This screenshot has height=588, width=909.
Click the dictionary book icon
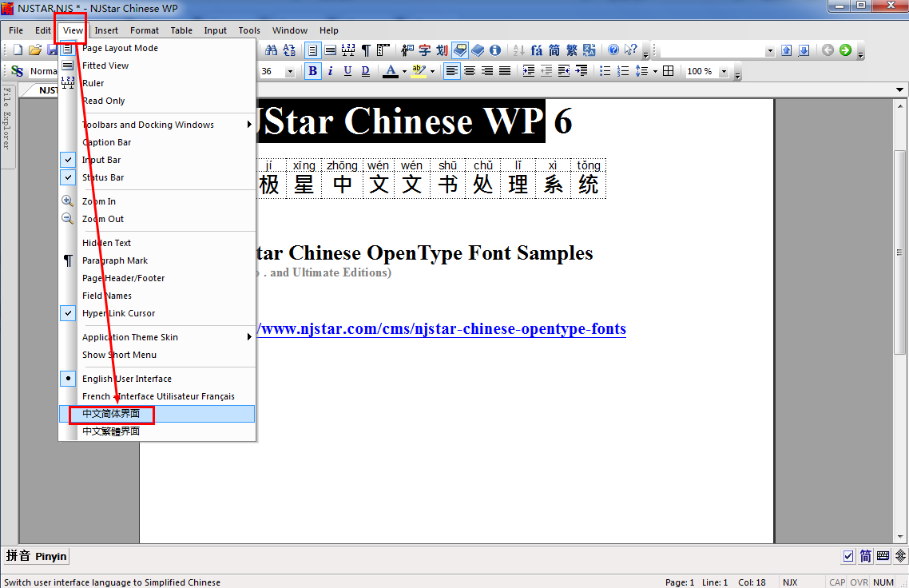point(478,50)
